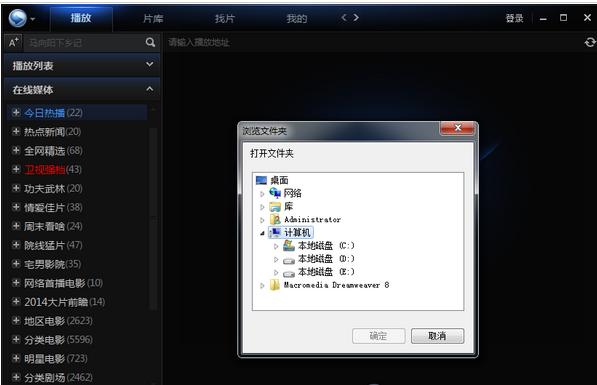Image resolution: width=597 pixels, height=385 pixels.
Task: Click the 取消 button in the dialog
Action: (x=437, y=336)
